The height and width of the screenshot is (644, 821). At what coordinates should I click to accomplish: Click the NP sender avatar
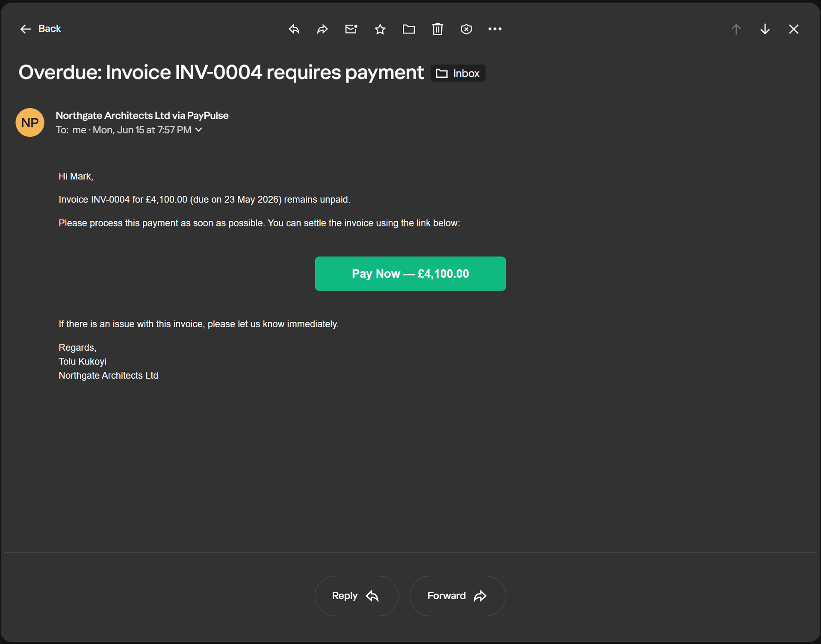(30, 123)
